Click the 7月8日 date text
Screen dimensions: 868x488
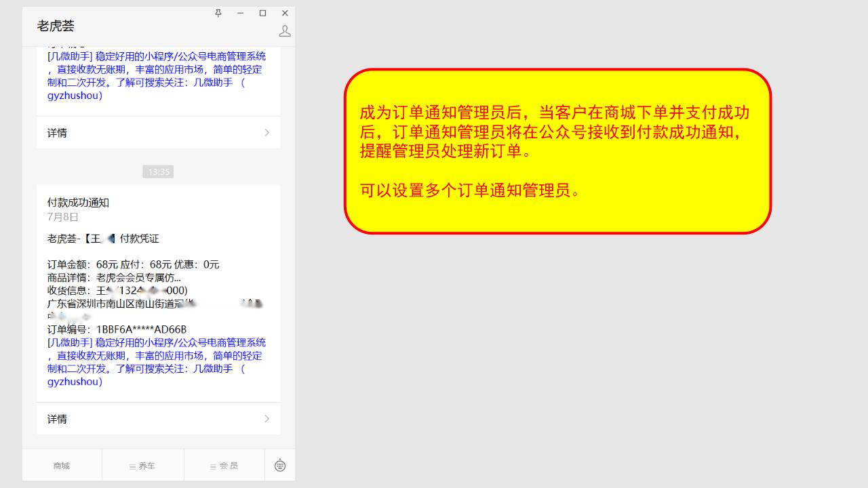click(x=63, y=217)
